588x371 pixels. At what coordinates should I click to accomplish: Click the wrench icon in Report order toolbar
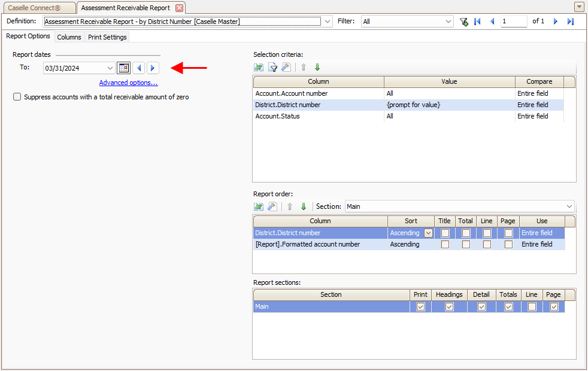(272, 208)
